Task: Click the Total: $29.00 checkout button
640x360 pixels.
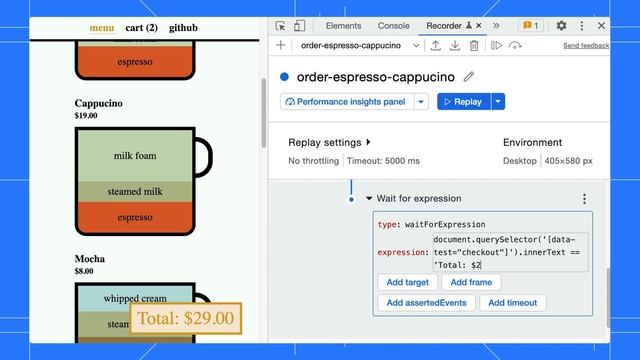Action: pyautogui.click(x=186, y=318)
